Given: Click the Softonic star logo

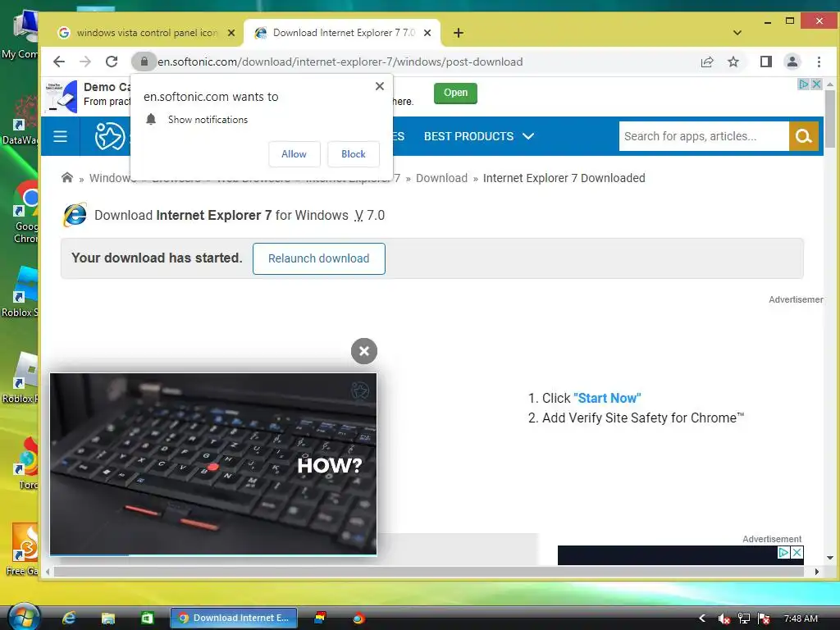Looking at the screenshot, I should click(x=109, y=136).
